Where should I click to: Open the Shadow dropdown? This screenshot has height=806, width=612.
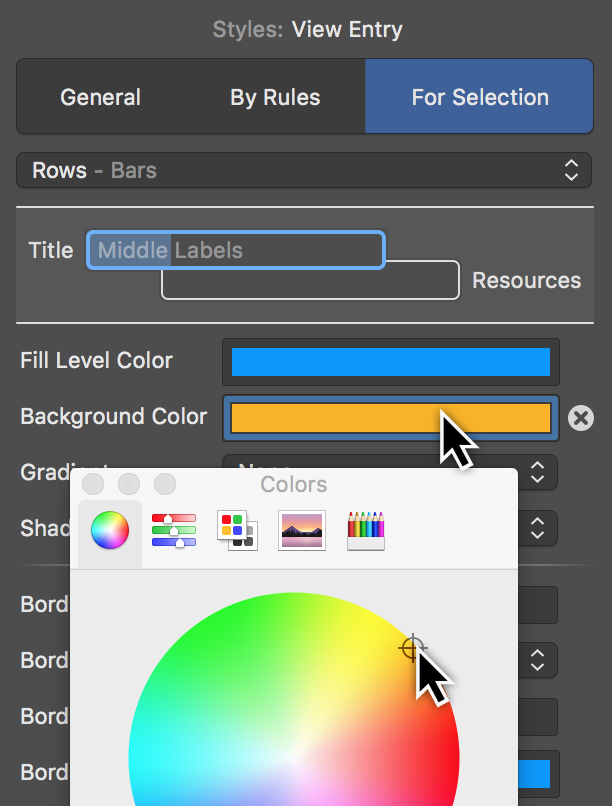pyautogui.click(x=537, y=529)
